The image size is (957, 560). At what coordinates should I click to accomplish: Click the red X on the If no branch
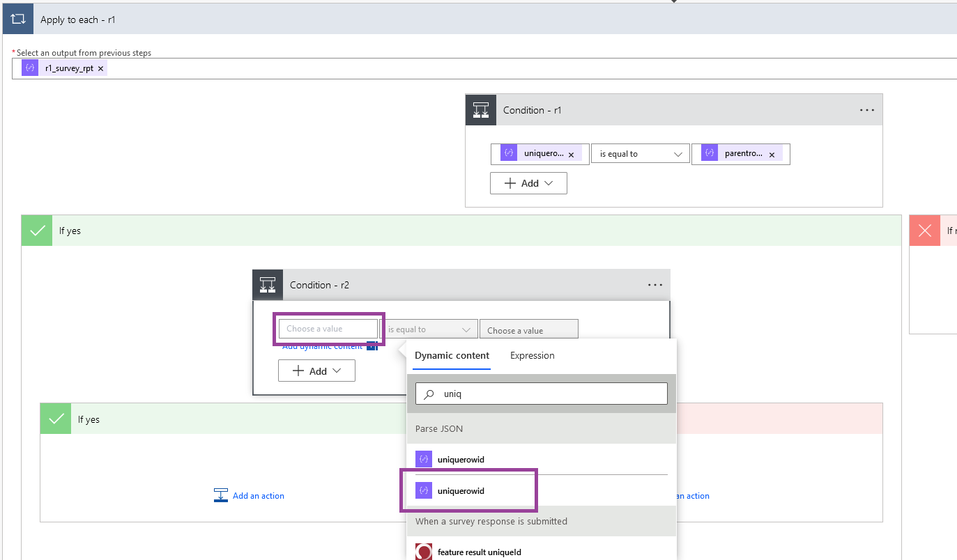[924, 230]
